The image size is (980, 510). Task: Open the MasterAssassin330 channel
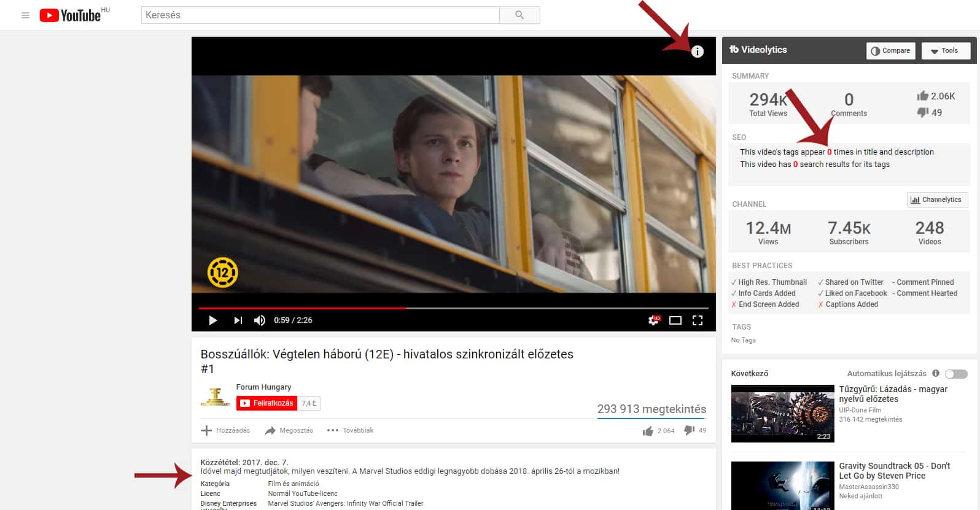[x=869, y=487]
